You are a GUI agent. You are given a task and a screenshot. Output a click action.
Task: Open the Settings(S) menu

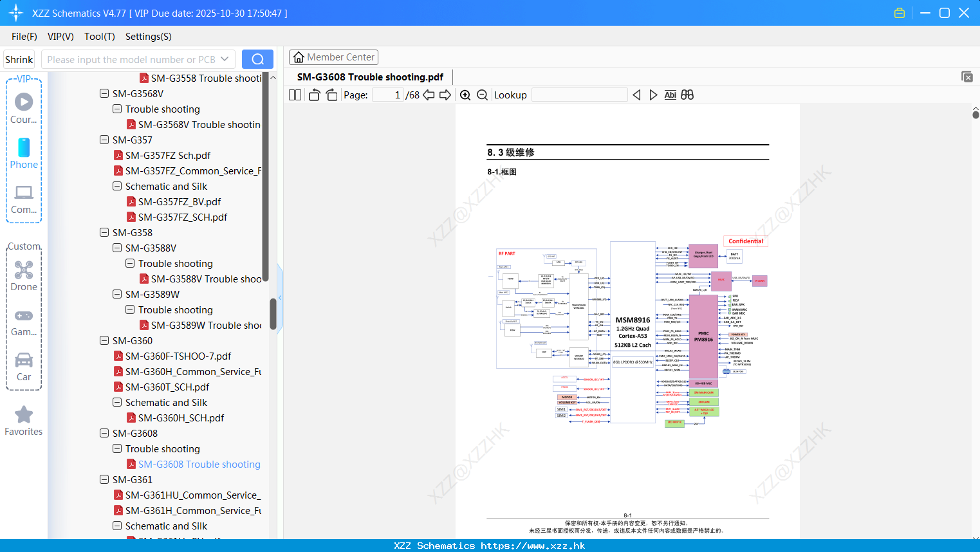pyautogui.click(x=149, y=37)
